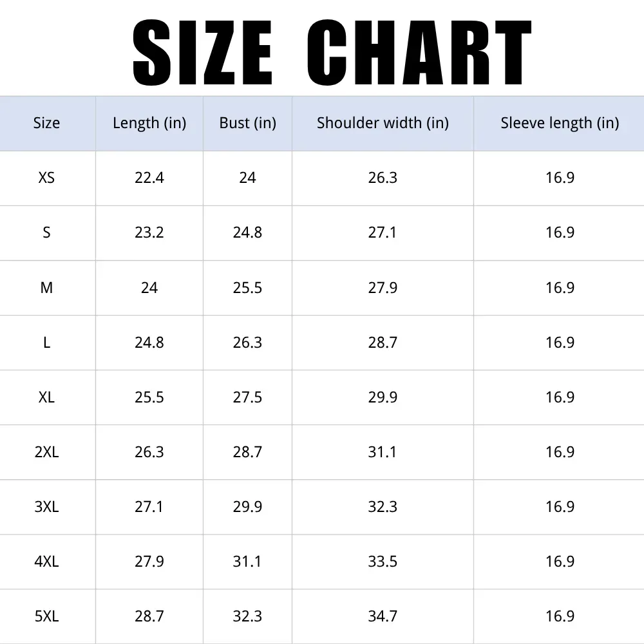The height and width of the screenshot is (644, 644).
Task: Select the 2XL shoulder width value 31.1
Action: coord(383,452)
